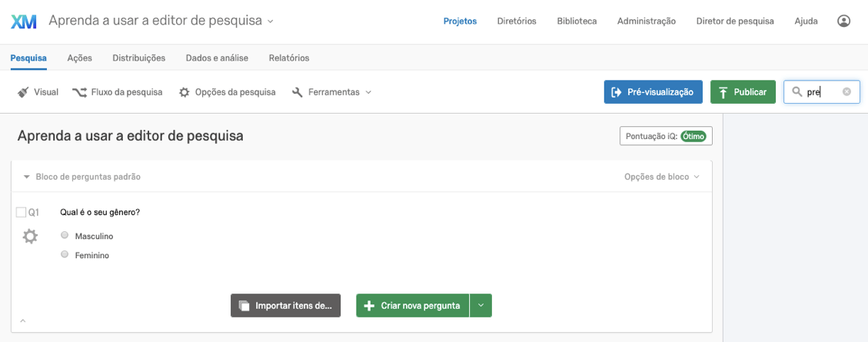Click the preview arrow icon on Pré-visualização
The height and width of the screenshot is (342, 868).
(616, 92)
